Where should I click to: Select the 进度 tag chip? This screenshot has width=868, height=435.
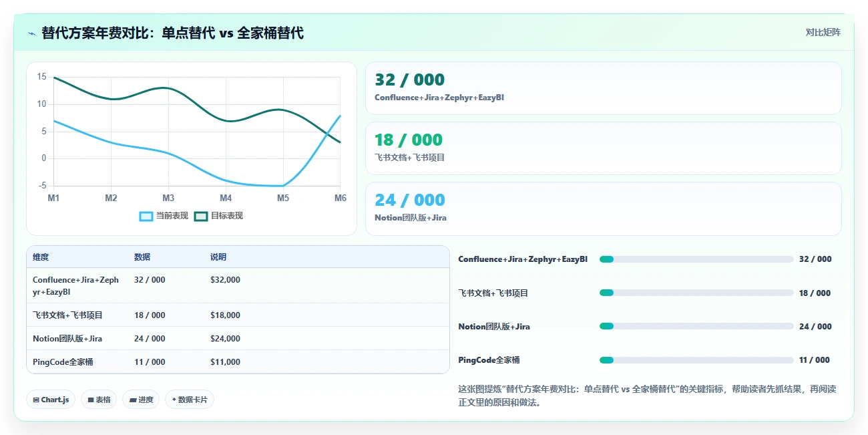click(x=141, y=400)
